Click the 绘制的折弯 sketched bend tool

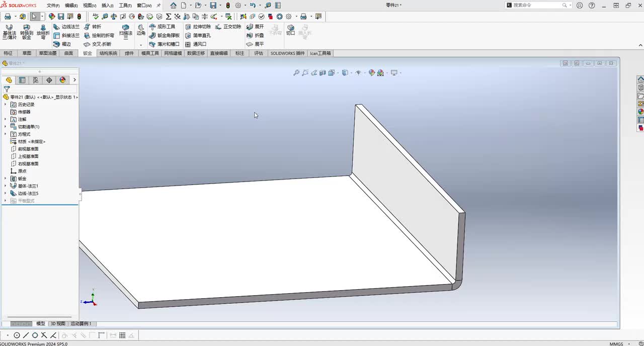tap(99, 36)
